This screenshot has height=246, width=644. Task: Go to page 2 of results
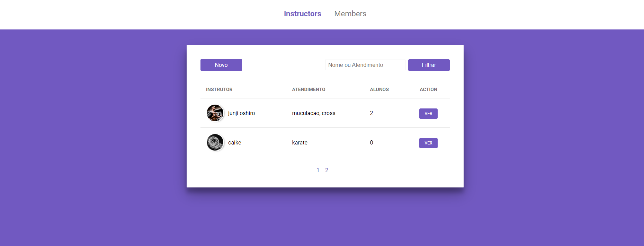coord(327,170)
